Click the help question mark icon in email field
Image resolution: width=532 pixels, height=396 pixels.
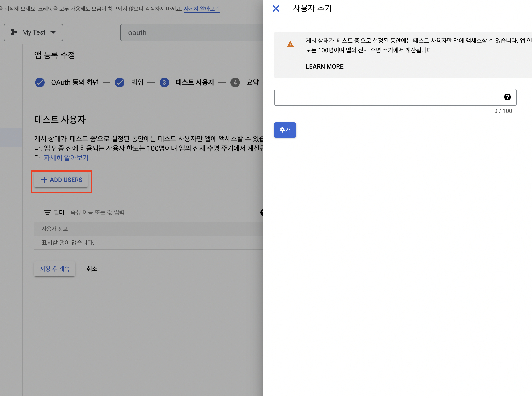point(507,97)
